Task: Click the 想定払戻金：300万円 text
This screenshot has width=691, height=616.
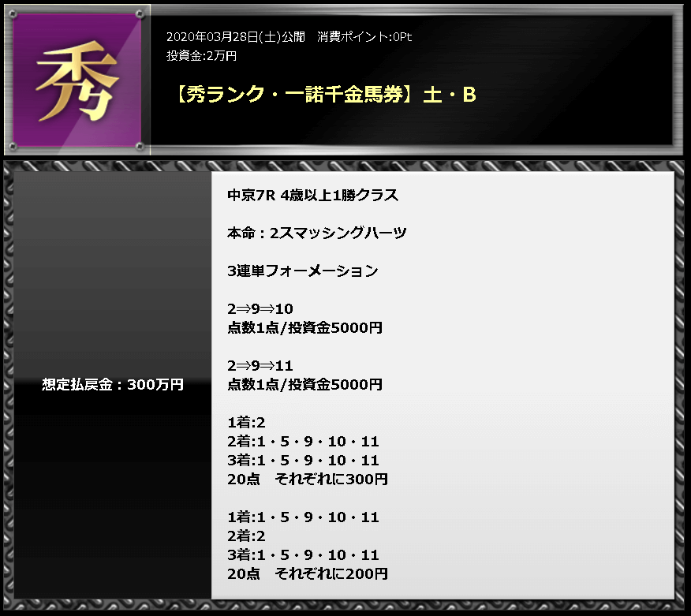Action: (x=112, y=385)
